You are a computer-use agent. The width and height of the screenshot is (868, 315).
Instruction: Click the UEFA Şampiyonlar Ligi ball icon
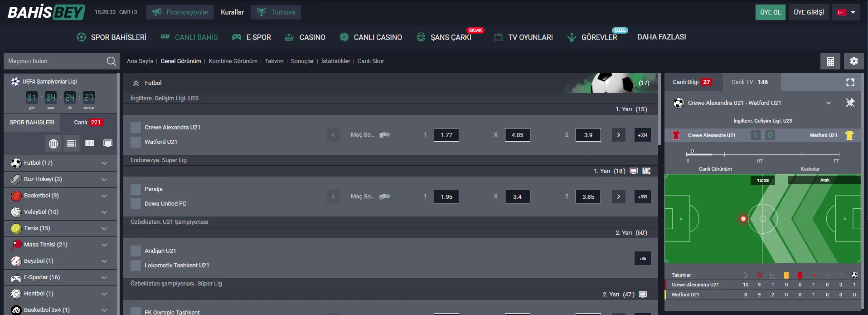pos(15,82)
